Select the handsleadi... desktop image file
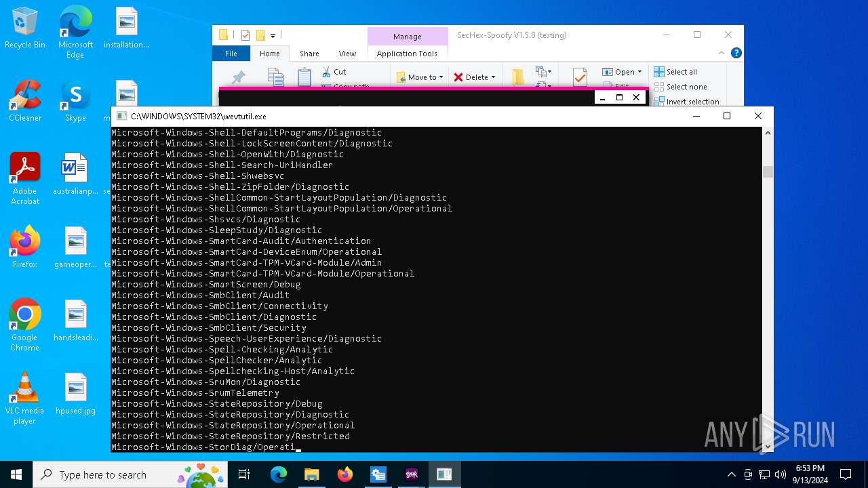Viewport: 868px width, 488px height. point(75,321)
